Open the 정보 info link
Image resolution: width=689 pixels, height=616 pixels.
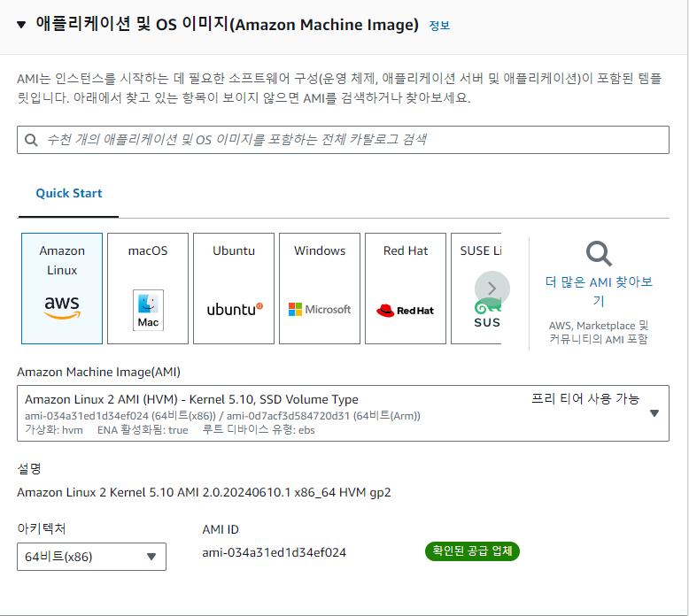pyautogui.click(x=439, y=26)
